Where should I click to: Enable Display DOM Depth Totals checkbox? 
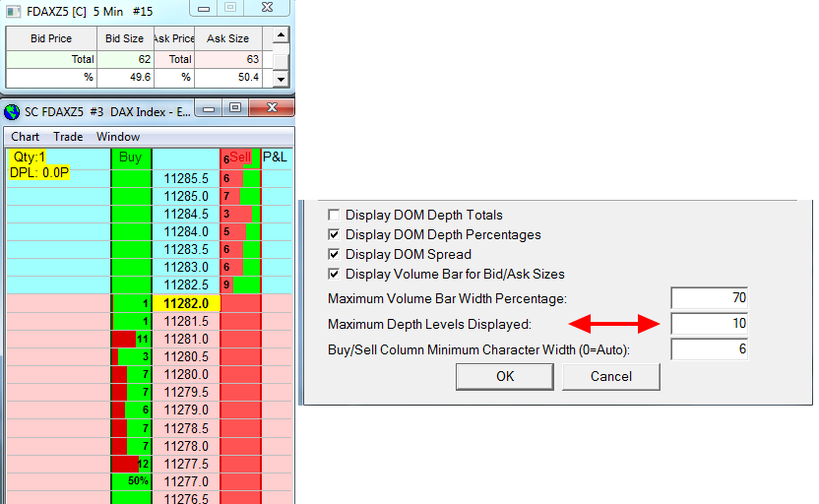(x=334, y=215)
